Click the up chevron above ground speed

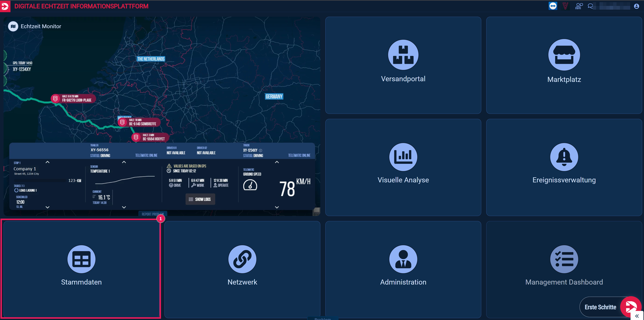(x=277, y=162)
